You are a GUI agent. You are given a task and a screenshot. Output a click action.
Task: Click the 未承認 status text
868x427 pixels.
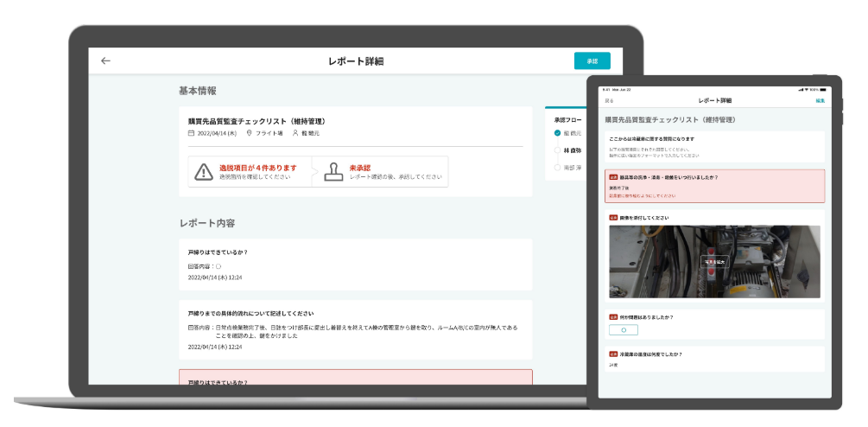(360, 168)
